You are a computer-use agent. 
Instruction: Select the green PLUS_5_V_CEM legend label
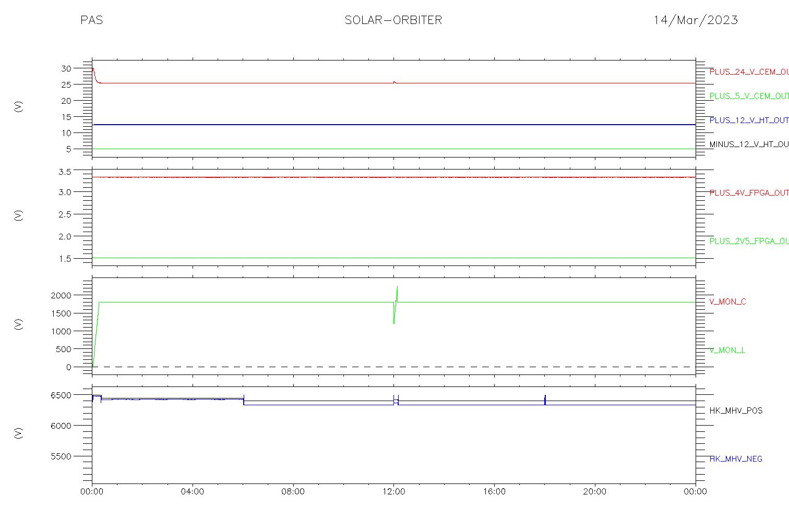pyautogui.click(x=749, y=96)
